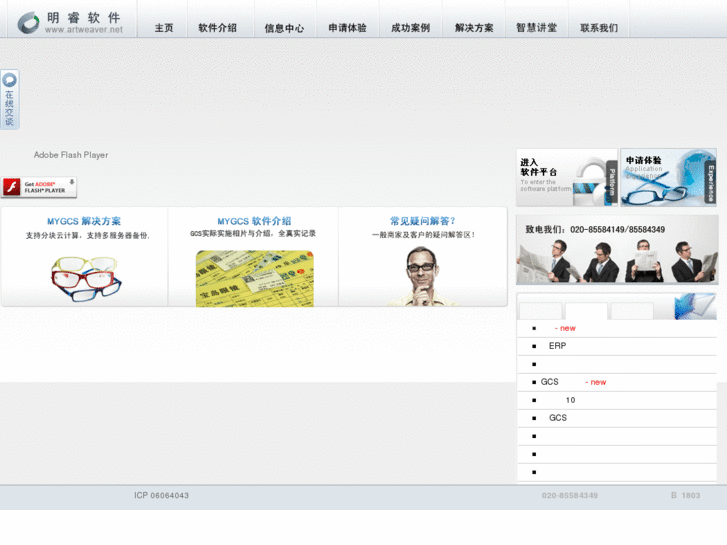Click ICP 06064043 in the footer
Screen dimensions: 727x545
point(161,495)
